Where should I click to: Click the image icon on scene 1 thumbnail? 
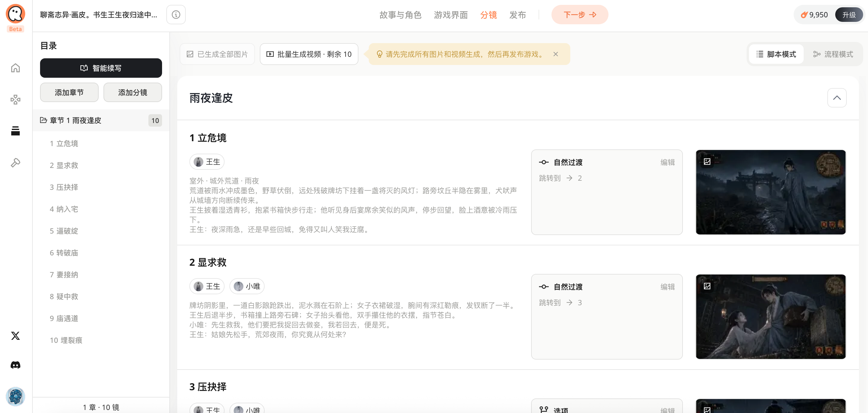707,162
